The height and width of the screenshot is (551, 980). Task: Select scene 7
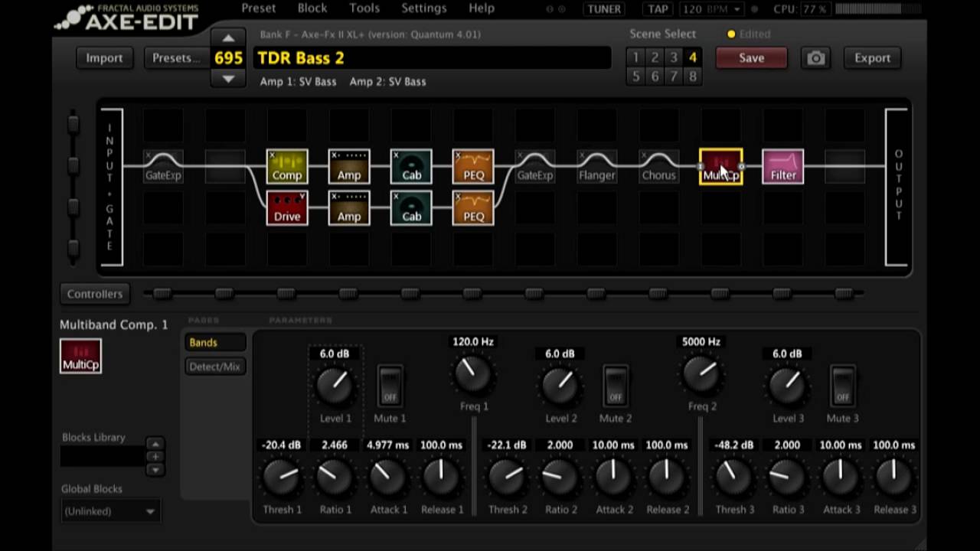pos(674,76)
